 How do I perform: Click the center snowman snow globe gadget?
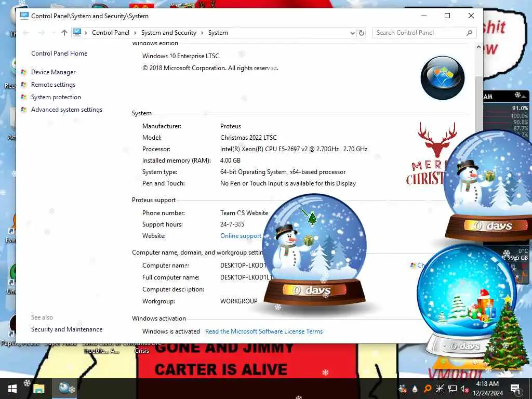point(314,249)
